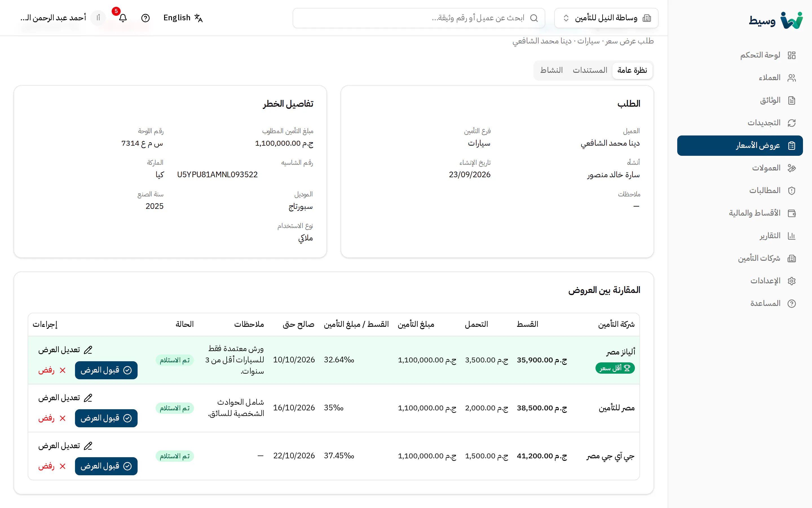This screenshot has height=508, width=812.
Task: Click chassis number U5YPU81AMNL093522
Action: pos(217,175)
